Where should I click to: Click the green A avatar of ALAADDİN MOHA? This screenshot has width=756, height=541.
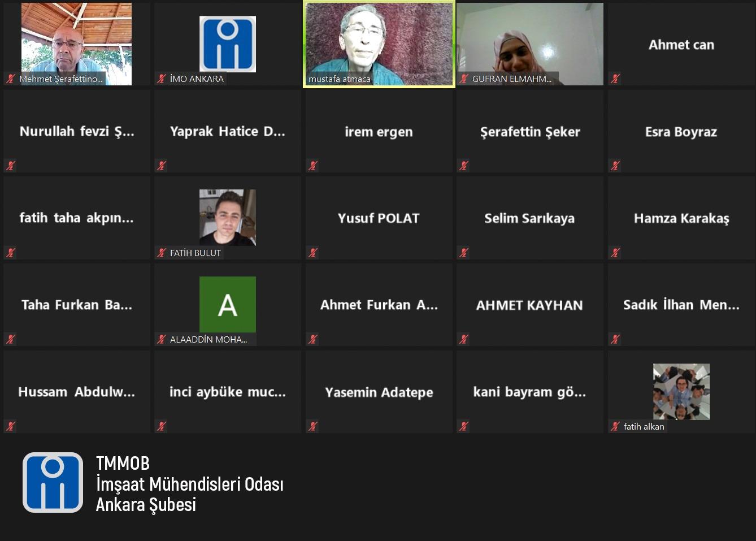(x=228, y=304)
